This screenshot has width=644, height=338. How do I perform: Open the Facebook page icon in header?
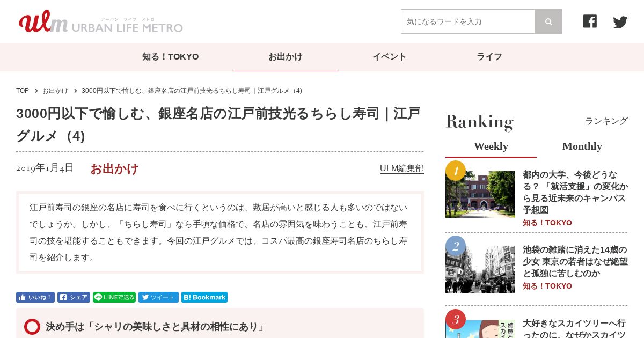click(x=590, y=21)
